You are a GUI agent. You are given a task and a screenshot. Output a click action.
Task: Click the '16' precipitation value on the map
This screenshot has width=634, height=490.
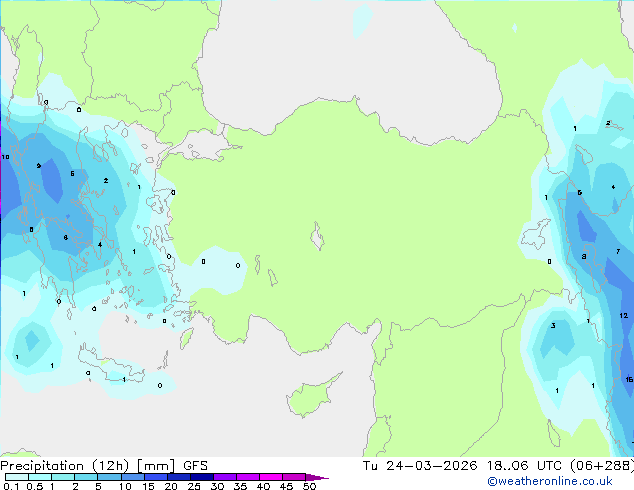pyautogui.click(x=629, y=379)
